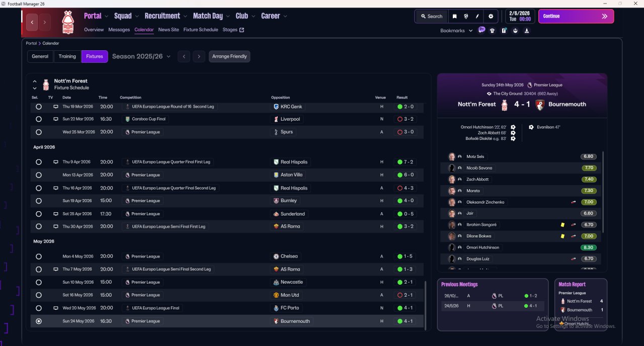Select the radio button for Liverpool fixture
Image resolution: width=644 pixels, height=346 pixels.
point(39,119)
